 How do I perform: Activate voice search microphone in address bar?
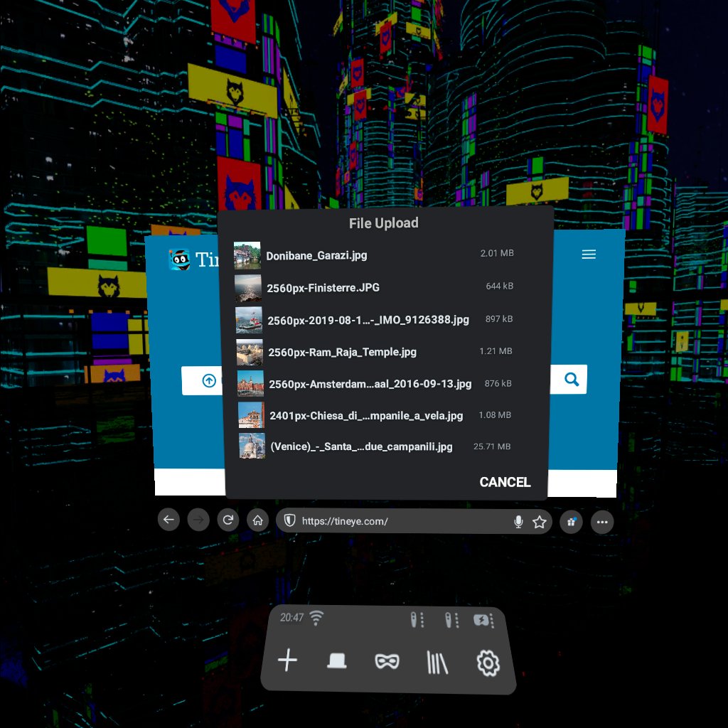[518, 522]
